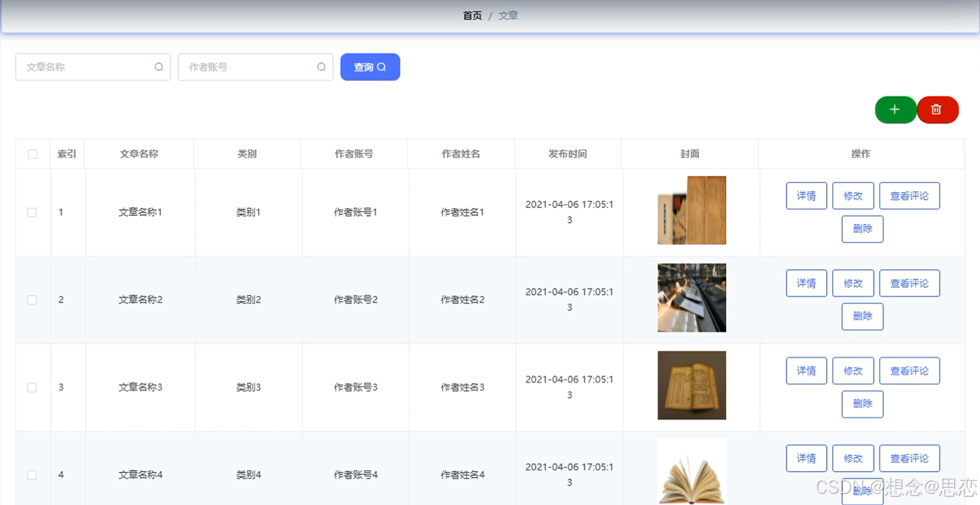Click the cell 类别2
The width and height of the screenshot is (980, 505).
coord(248,300)
